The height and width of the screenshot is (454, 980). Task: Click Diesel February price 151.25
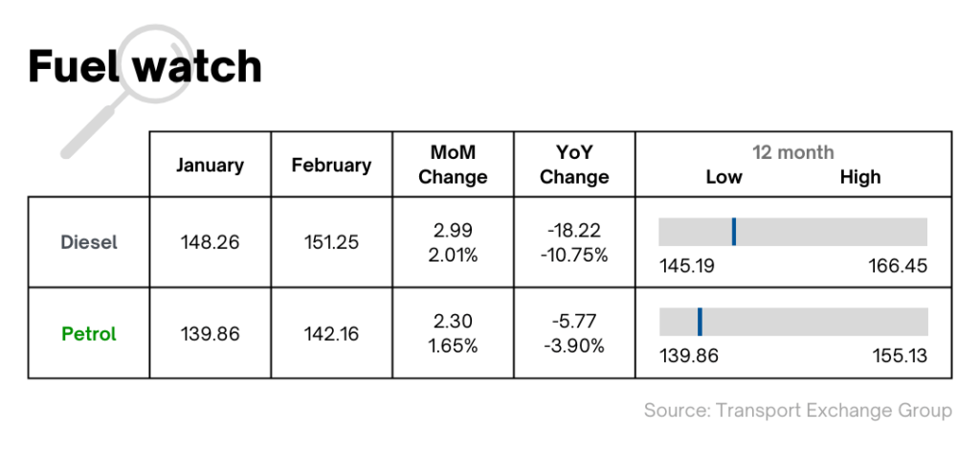(331, 242)
